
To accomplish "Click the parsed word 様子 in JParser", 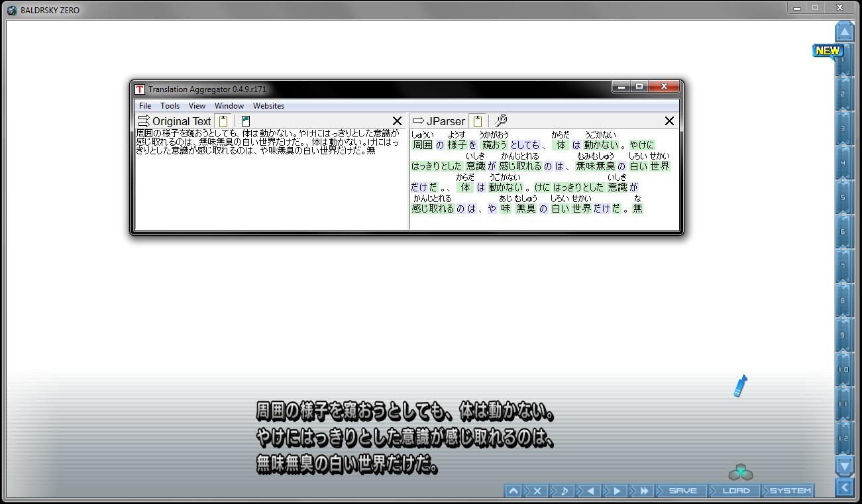I will [457, 145].
